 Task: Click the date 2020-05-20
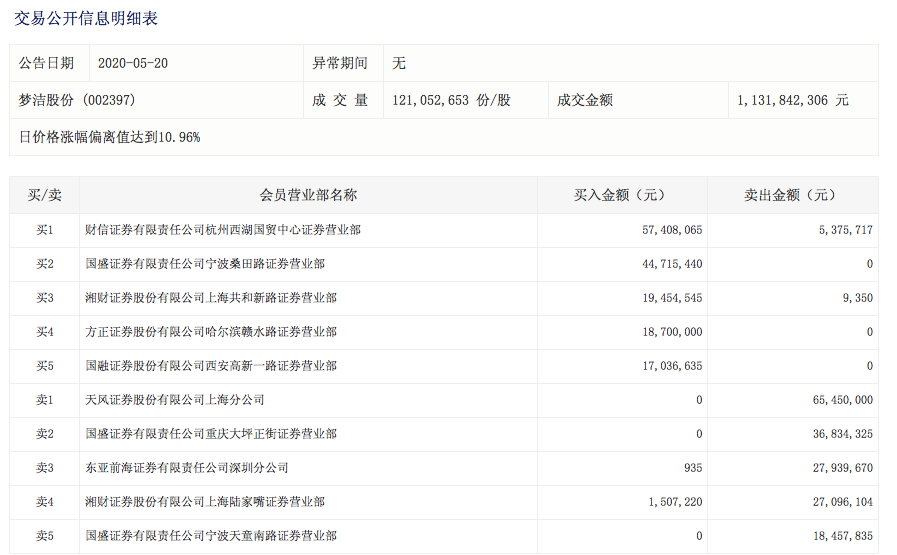[133, 64]
